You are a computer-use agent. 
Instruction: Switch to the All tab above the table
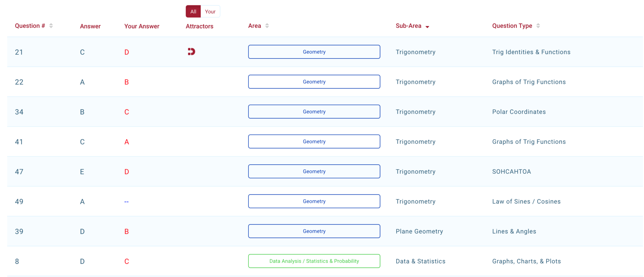tap(193, 11)
